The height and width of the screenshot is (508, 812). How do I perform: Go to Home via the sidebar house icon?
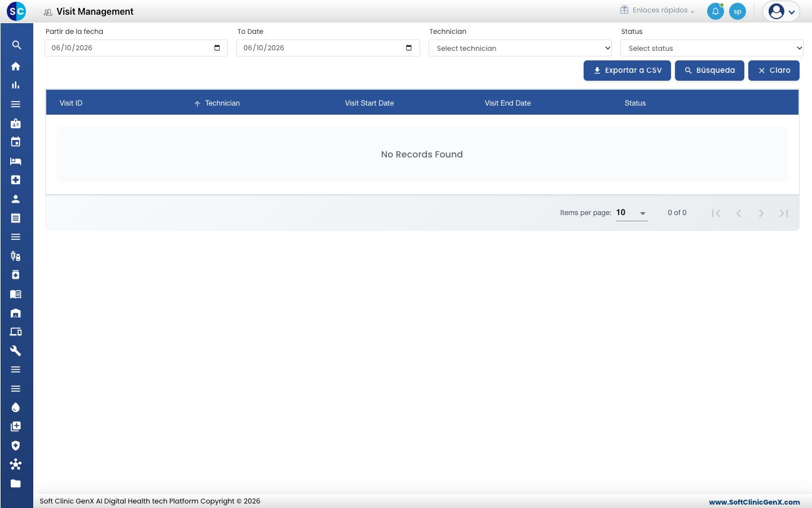[x=16, y=66]
